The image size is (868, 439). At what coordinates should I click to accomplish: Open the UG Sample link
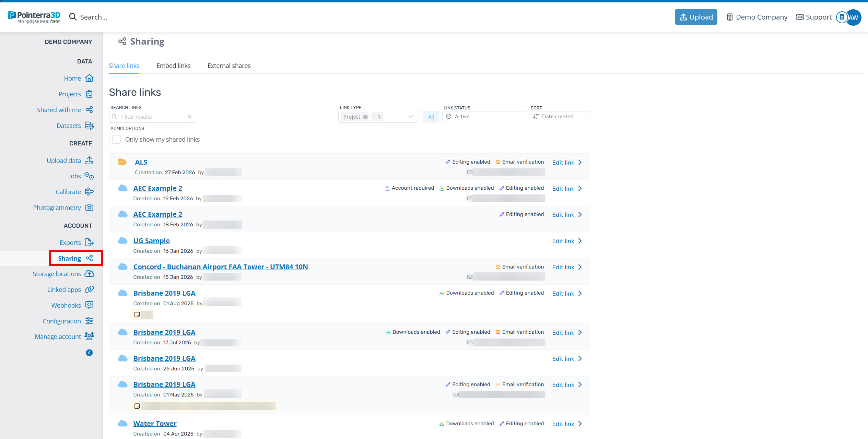point(151,241)
